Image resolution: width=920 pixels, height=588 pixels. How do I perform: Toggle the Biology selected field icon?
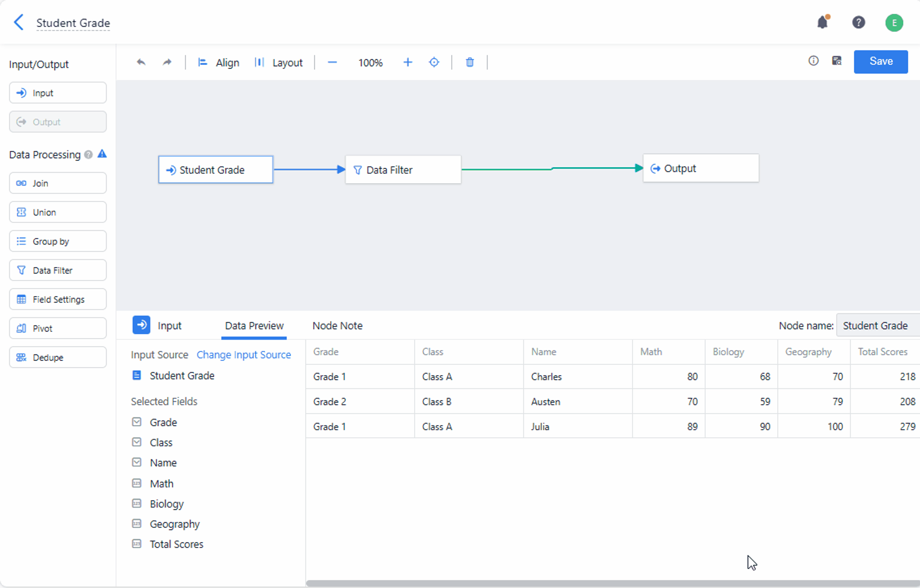coord(137,503)
